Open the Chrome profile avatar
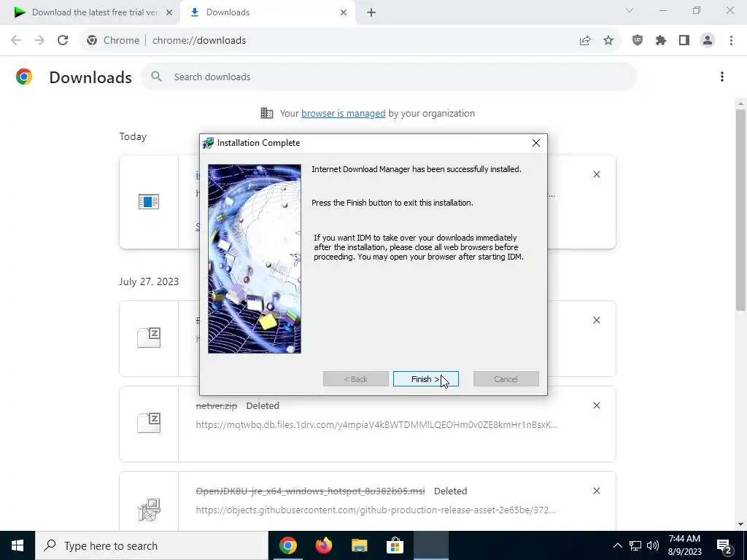The image size is (747, 560). coord(708,41)
